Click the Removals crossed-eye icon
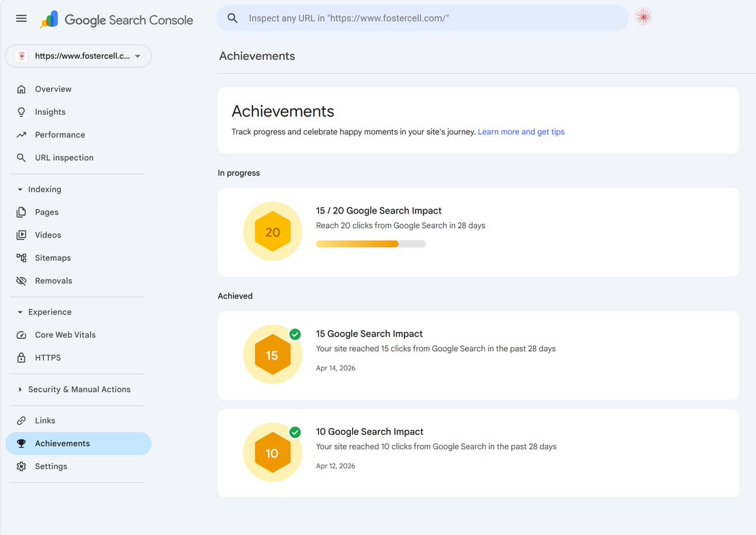This screenshot has height=535, width=756. point(21,280)
